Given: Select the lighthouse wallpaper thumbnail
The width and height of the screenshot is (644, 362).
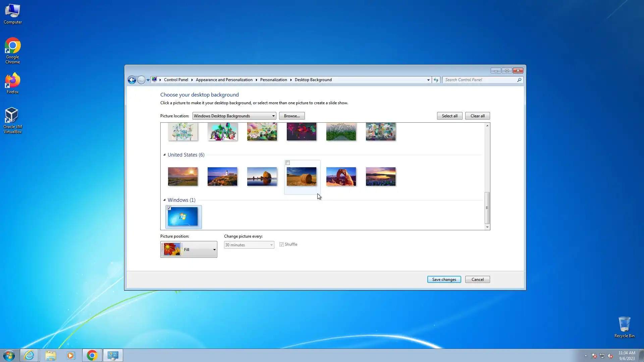Looking at the screenshot, I should click(222, 177).
